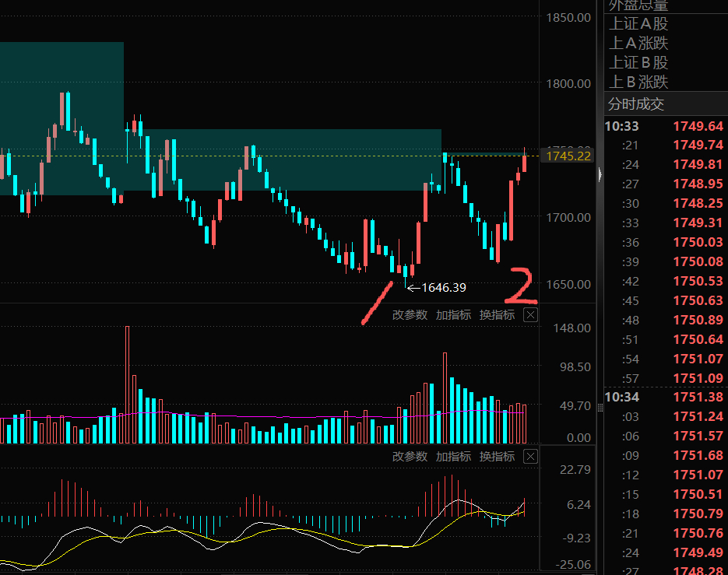The image size is (728, 575).
Task: Click the tallest volume bar
Action: pyautogui.click(x=127, y=384)
